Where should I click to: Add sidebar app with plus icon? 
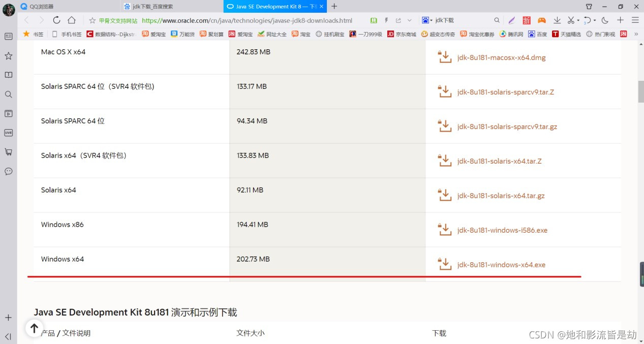8,318
